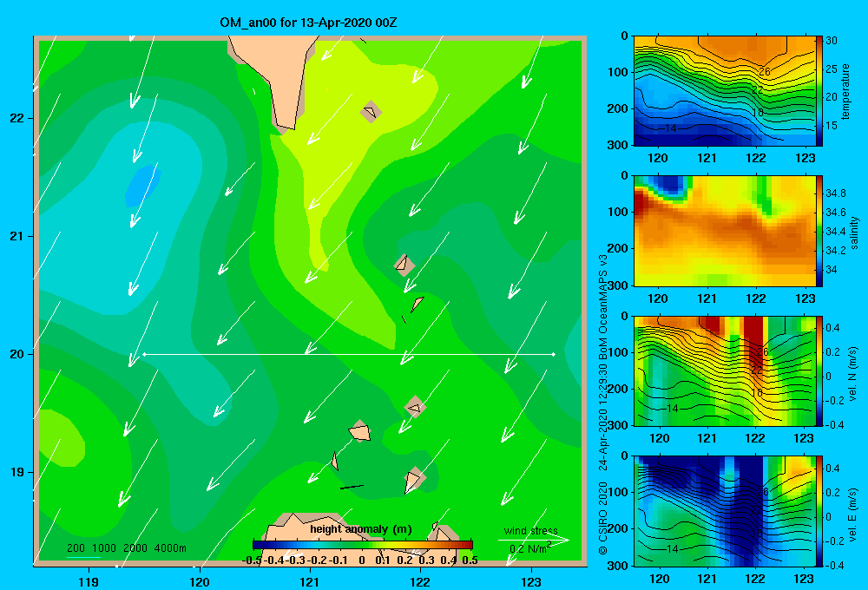Click the blue low-anomaly patch near 21.5N
This screenshot has height=590, width=868.
143,186
